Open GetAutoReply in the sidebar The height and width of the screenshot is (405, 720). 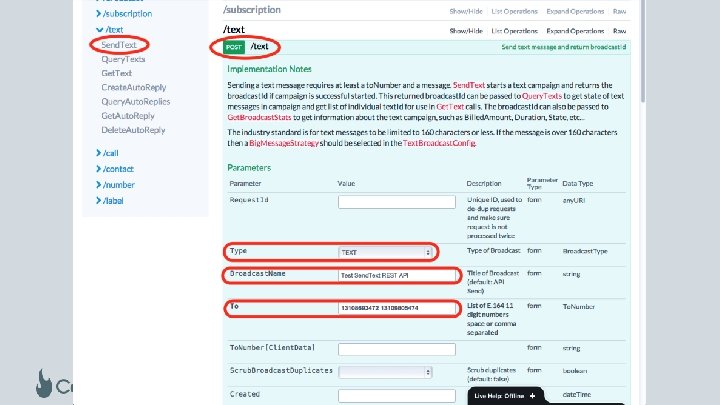tap(128, 116)
